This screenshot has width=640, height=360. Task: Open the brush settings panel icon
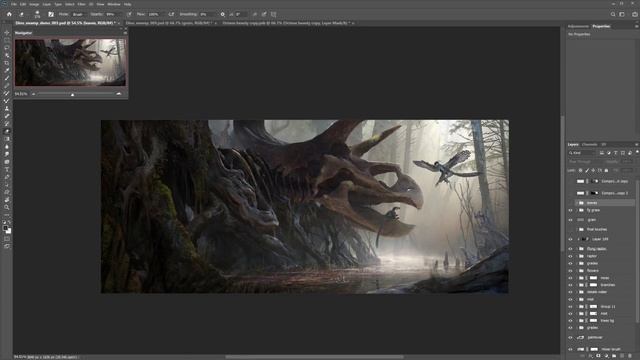51,14
